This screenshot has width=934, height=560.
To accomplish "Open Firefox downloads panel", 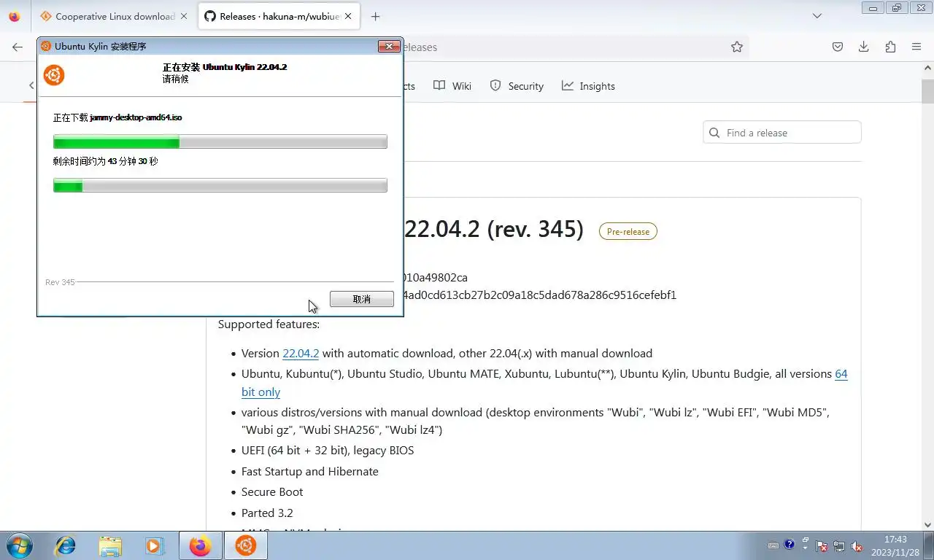I will 864,47.
